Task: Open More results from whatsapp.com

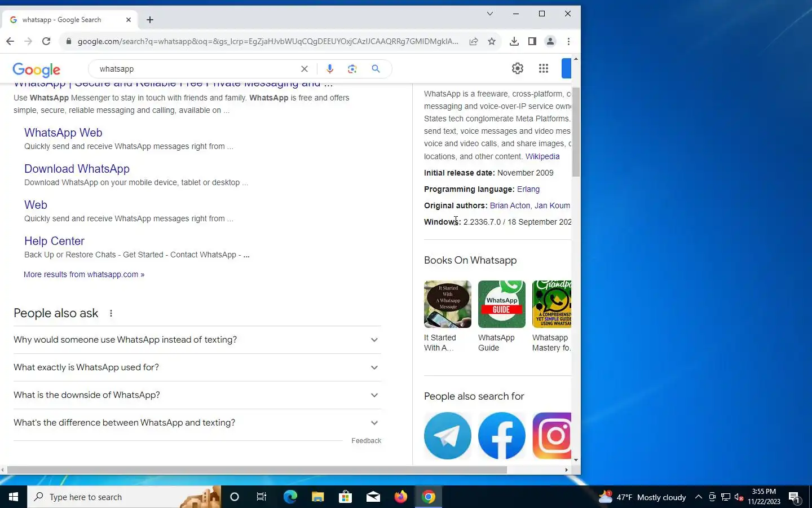Action: click(84, 274)
